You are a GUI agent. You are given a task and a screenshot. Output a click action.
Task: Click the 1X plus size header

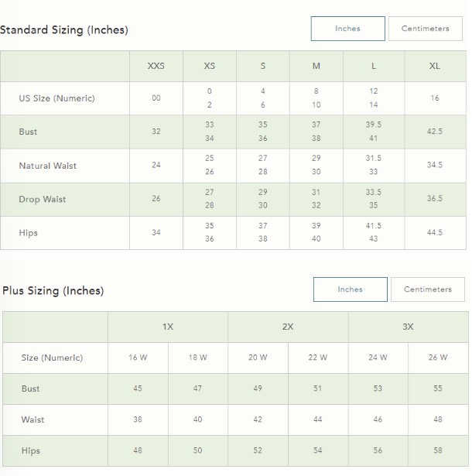168,327
